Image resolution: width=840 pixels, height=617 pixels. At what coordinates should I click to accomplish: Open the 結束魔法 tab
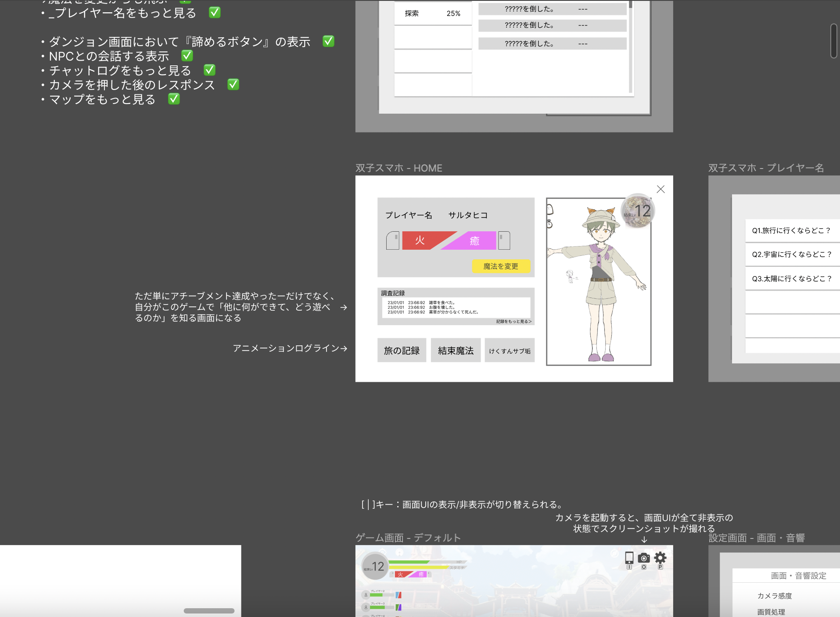pyautogui.click(x=456, y=351)
